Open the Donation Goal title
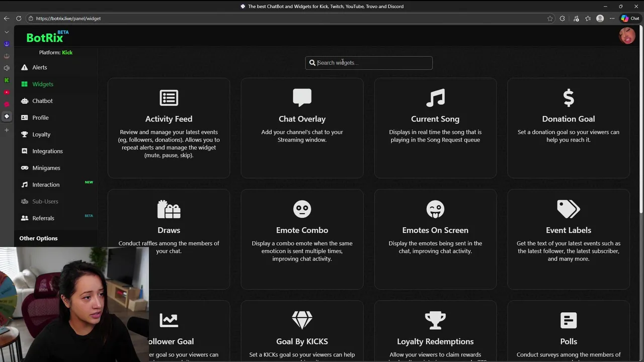The height and width of the screenshot is (362, 644). (x=569, y=119)
